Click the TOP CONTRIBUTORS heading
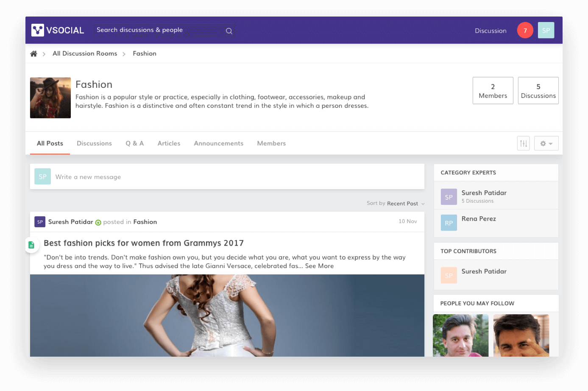 point(468,251)
